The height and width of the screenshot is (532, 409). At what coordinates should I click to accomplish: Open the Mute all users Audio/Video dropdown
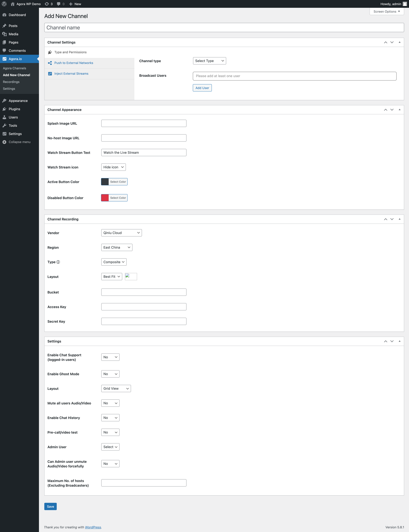point(110,403)
